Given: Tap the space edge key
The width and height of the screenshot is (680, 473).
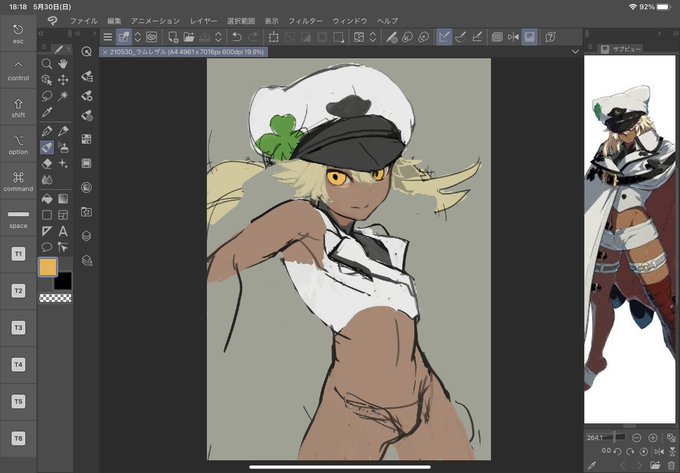Looking at the screenshot, I should click(18, 218).
